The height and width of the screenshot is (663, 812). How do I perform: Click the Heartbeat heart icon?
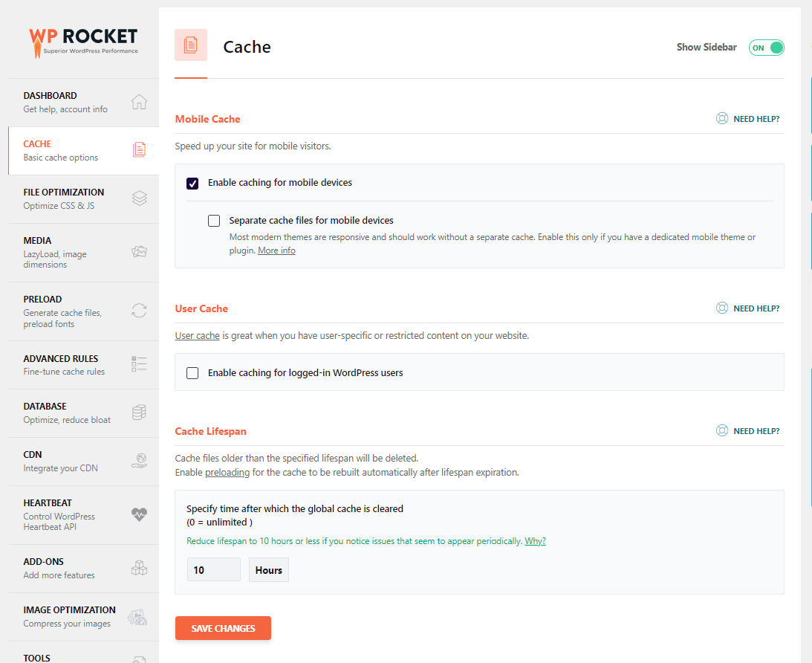pyautogui.click(x=139, y=514)
